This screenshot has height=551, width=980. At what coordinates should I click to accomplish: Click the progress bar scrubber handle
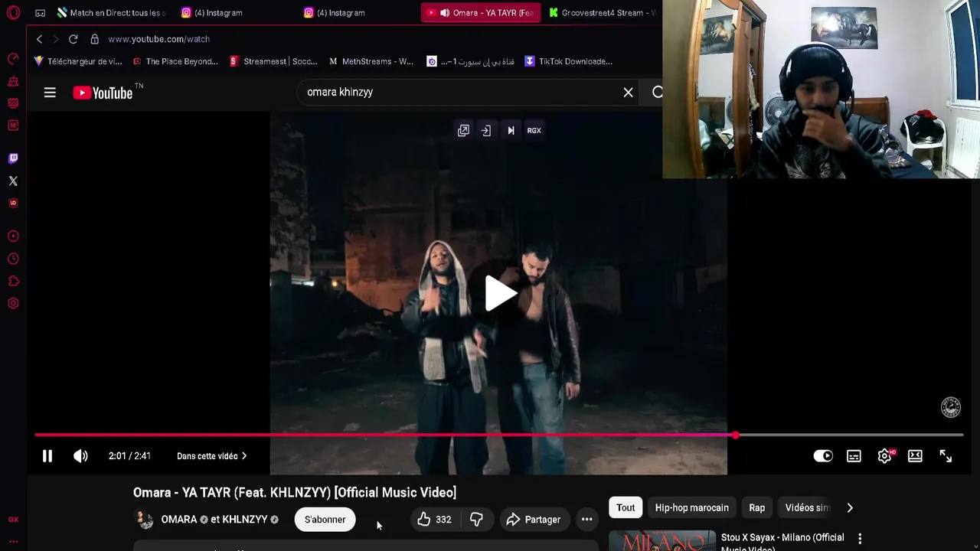point(736,435)
